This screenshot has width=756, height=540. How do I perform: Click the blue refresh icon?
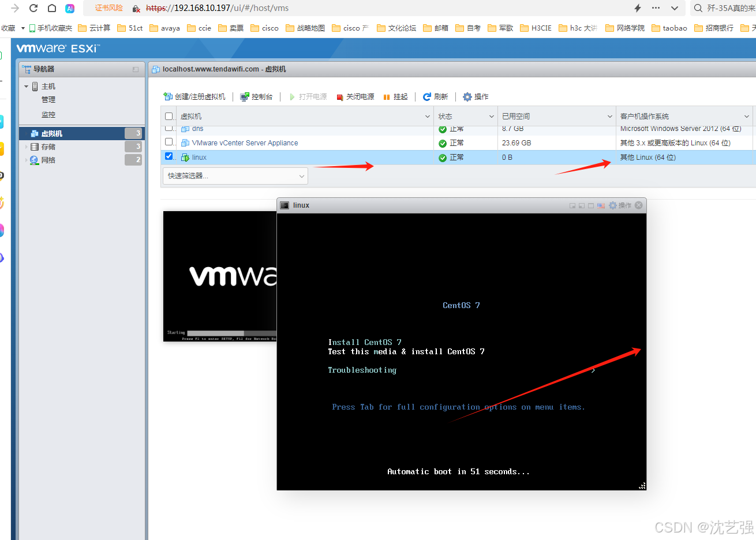click(x=427, y=96)
